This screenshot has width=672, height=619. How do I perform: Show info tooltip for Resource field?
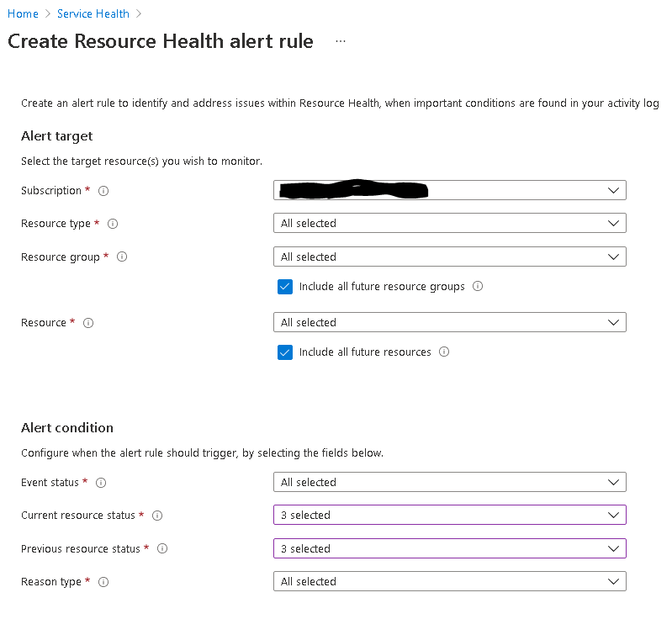coord(88,323)
